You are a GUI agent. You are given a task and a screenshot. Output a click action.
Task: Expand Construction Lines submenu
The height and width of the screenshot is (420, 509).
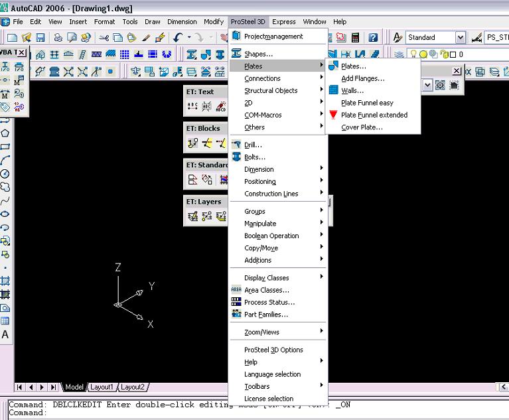(x=278, y=194)
